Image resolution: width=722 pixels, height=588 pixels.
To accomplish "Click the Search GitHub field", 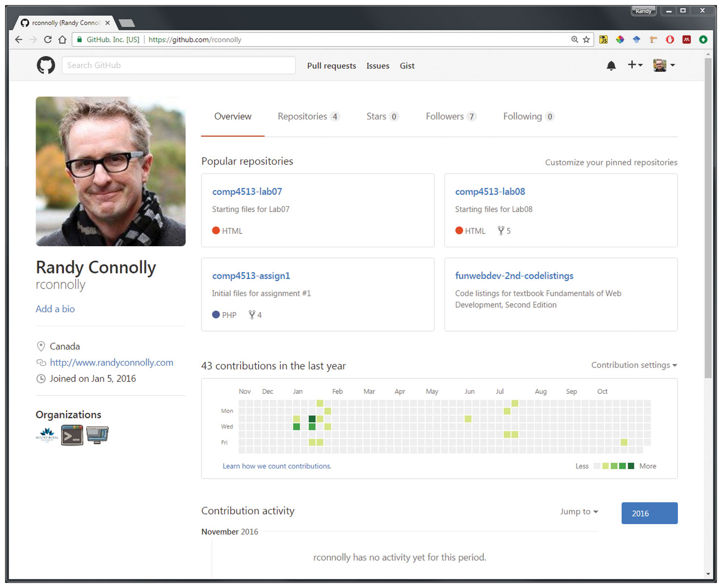I will [179, 65].
